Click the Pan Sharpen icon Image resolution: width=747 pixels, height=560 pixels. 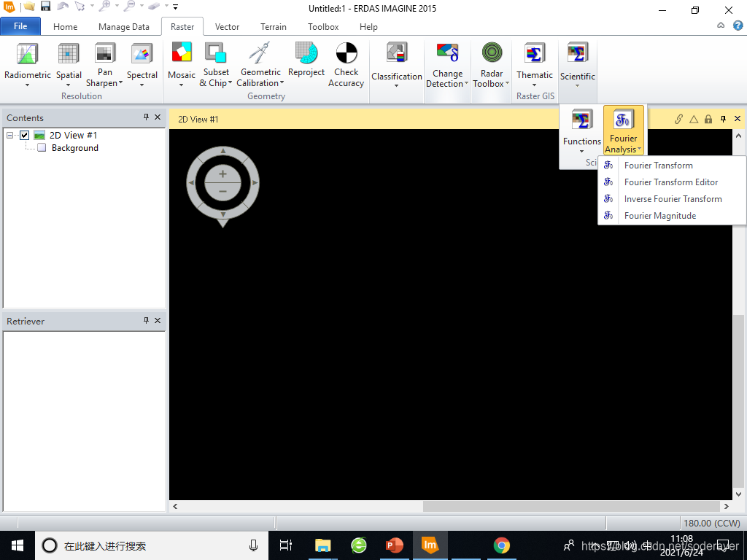coord(105,52)
